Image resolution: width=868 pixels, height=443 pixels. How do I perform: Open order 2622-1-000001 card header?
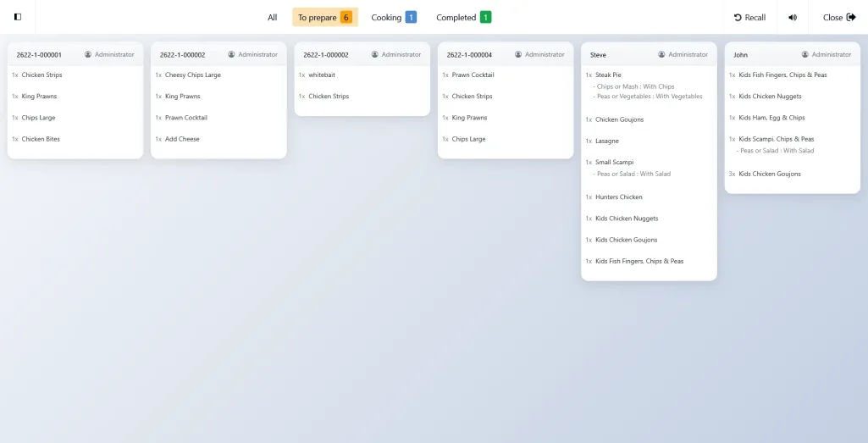click(75, 54)
